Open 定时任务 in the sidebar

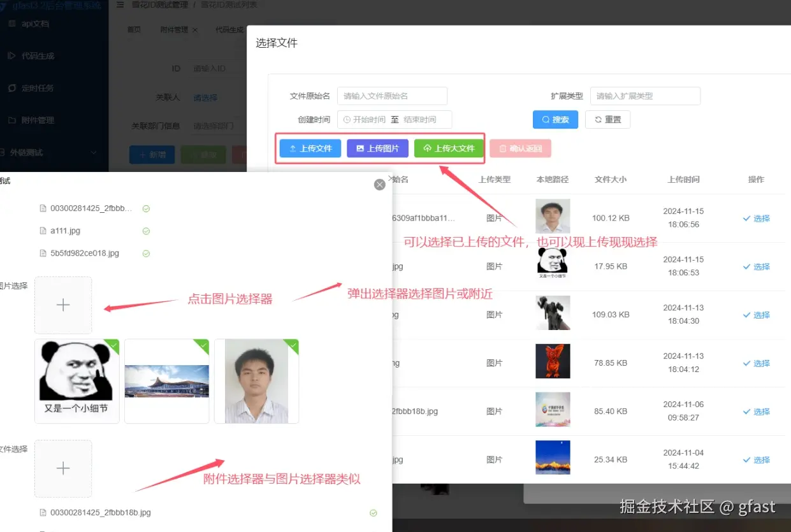(x=38, y=88)
